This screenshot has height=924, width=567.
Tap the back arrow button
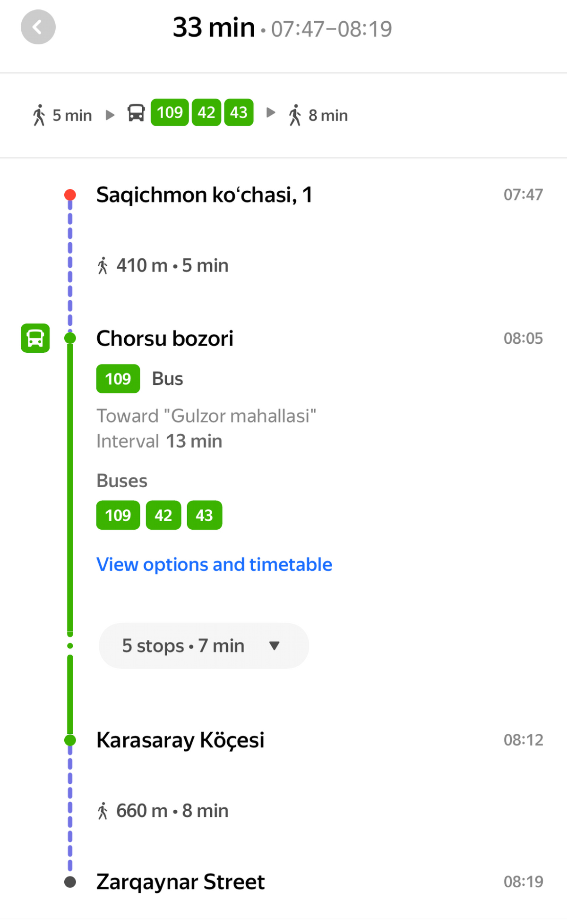click(38, 27)
